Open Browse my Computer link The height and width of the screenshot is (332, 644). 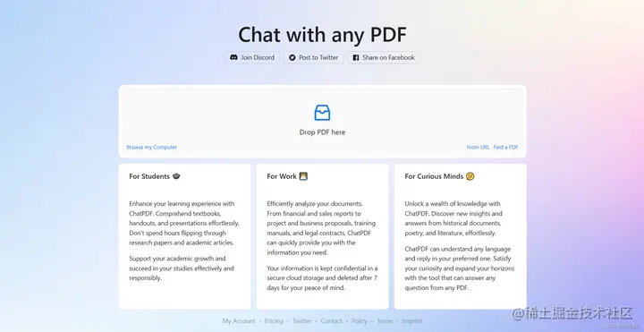tap(151, 147)
